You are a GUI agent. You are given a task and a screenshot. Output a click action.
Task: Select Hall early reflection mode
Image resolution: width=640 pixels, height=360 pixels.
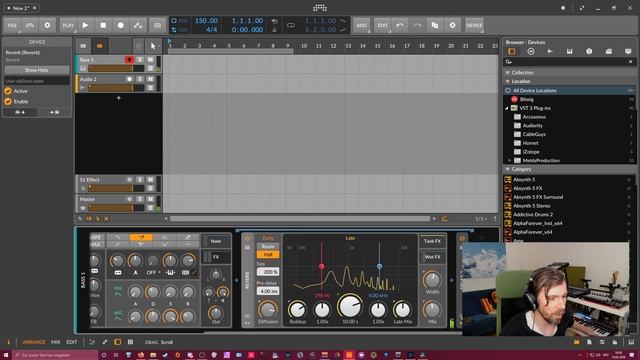coord(268,254)
